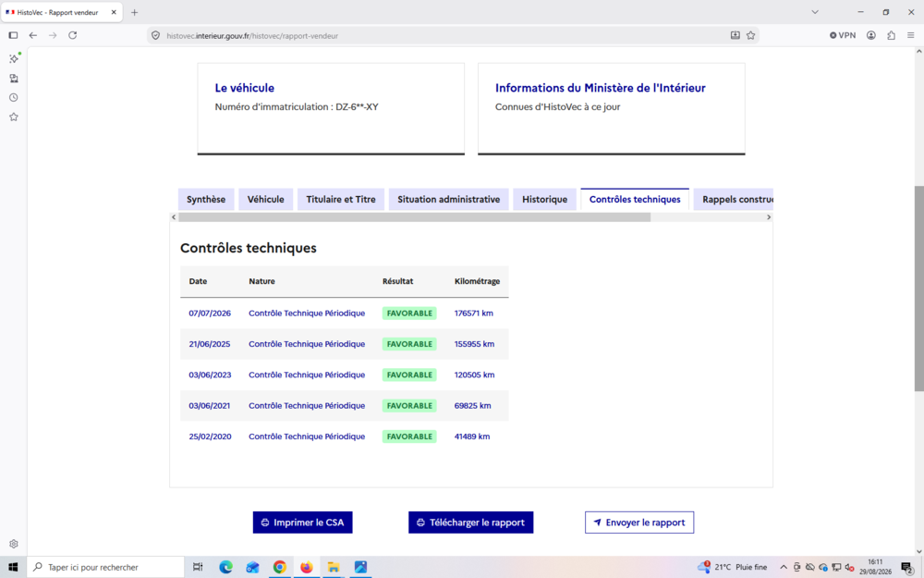924x578 pixels.
Task: Open sidebar settings gear icon
Action: [14, 544]
